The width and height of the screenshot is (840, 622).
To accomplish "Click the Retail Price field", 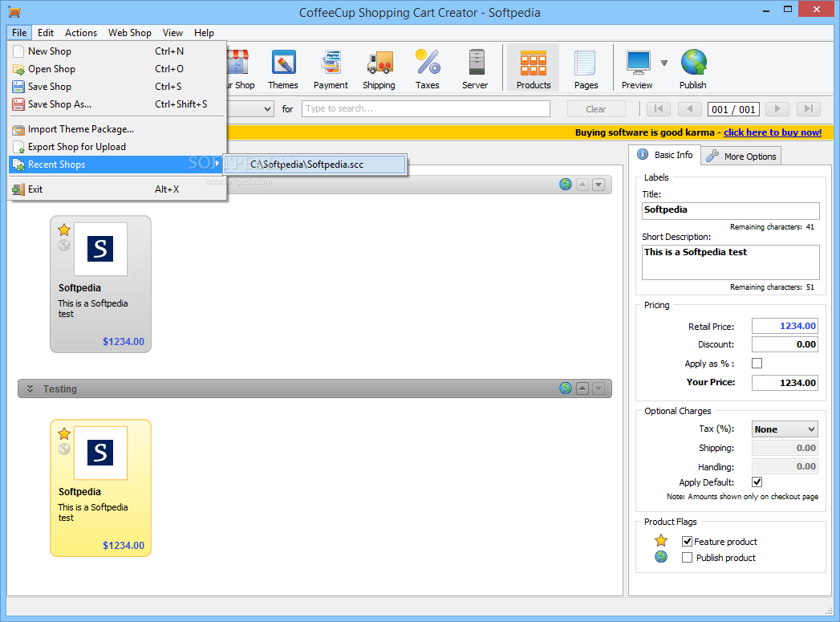I will click(x=785, y=326).
